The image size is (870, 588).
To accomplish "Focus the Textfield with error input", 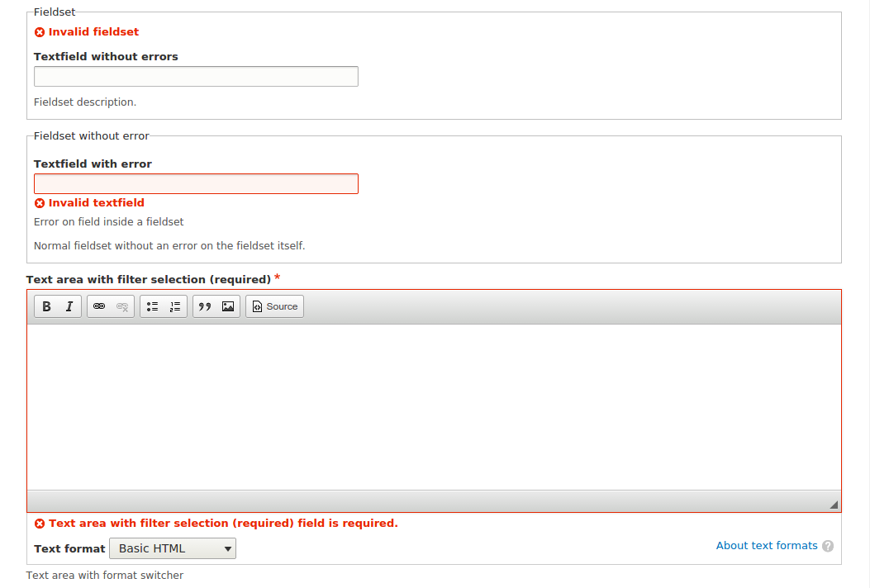I will click(x=196, y=183).
